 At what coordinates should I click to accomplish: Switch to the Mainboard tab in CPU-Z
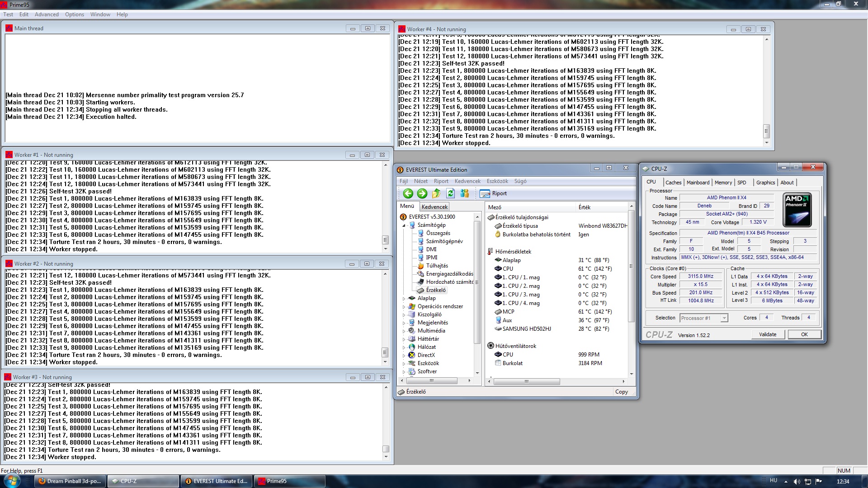coord(698,183)
